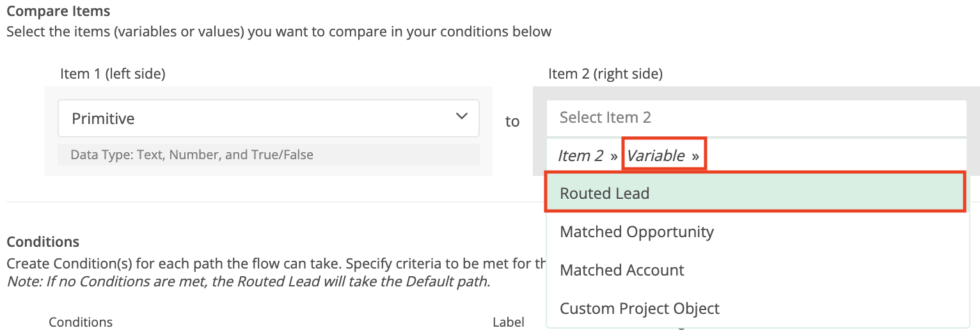Screen dimensions: 980x335
Task: Click the chevron arrow on the Primitive dropdown
Action: click(x=461, y=116)
